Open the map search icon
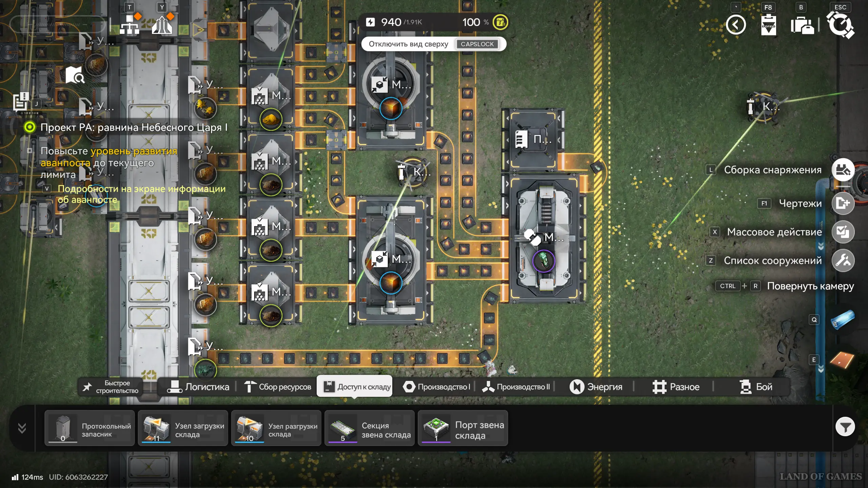 (x=74, y=75)
